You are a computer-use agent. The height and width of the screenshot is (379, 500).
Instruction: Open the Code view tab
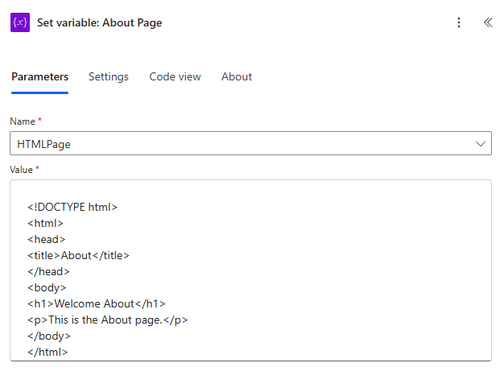(x=175, y=77)
